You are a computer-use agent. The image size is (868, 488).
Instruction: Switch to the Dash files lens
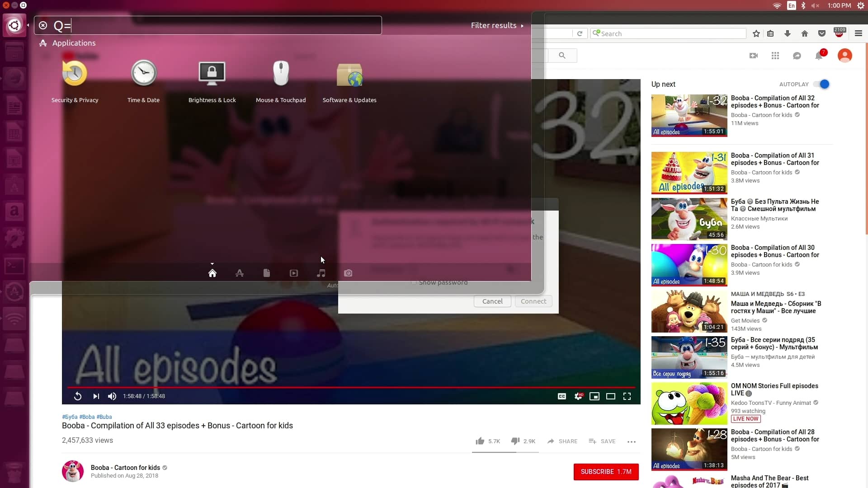point(267,273)
